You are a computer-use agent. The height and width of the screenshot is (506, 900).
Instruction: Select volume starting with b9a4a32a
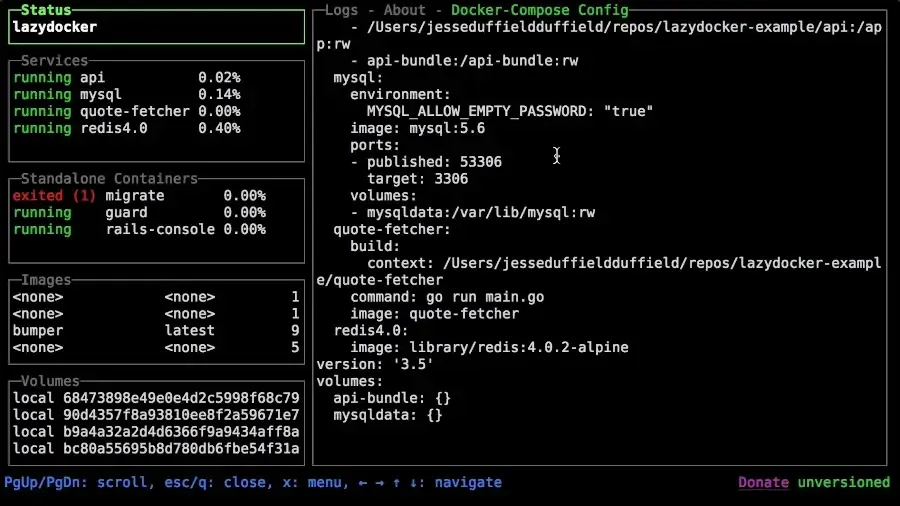[155, 432]
